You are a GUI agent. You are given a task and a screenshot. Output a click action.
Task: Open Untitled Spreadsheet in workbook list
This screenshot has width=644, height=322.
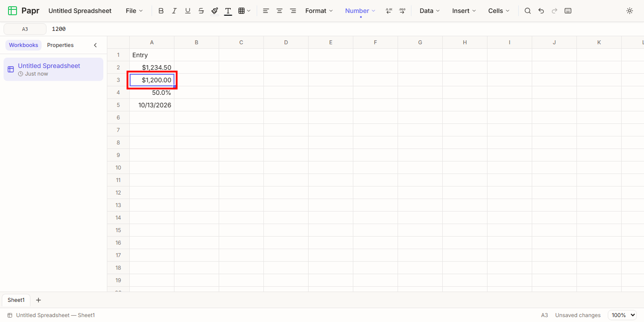[x=53, y=69]
